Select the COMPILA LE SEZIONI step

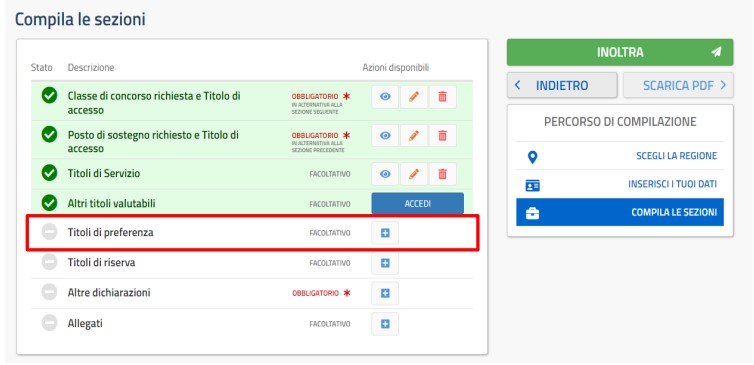click(620, 212)
